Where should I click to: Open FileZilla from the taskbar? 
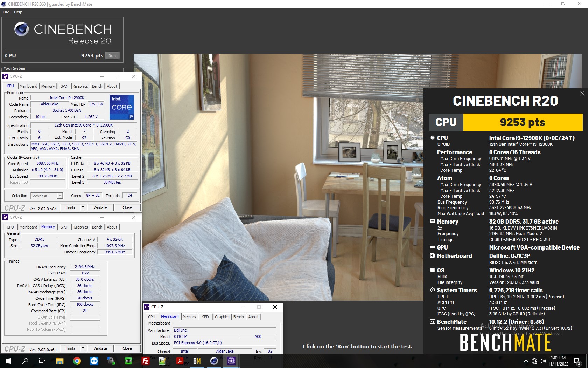[145, 361]
